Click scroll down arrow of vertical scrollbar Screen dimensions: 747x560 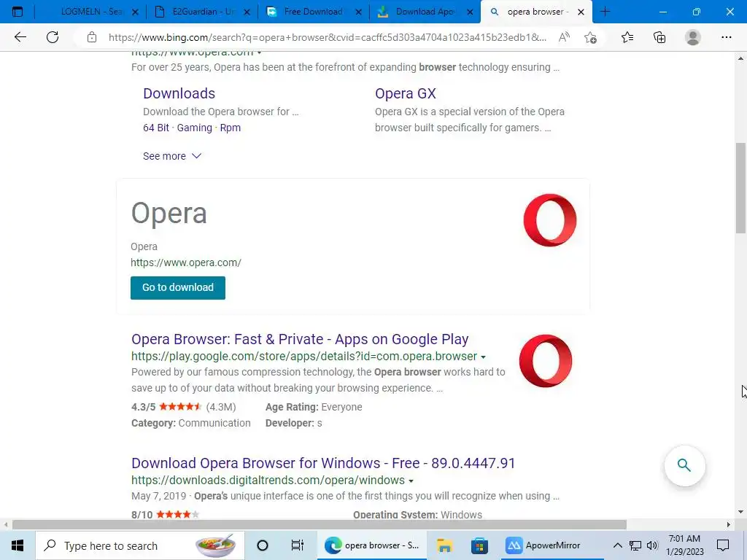pyautogui.click(x=740, y=512)
